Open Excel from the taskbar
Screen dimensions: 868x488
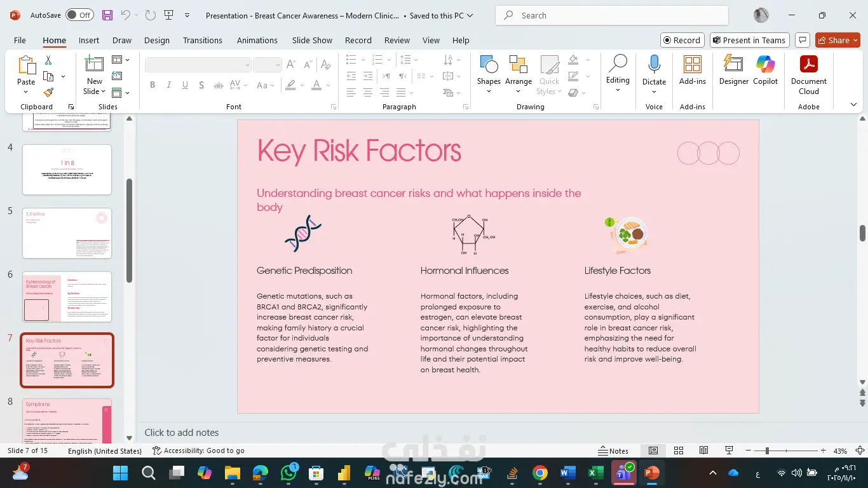point(595,473)
